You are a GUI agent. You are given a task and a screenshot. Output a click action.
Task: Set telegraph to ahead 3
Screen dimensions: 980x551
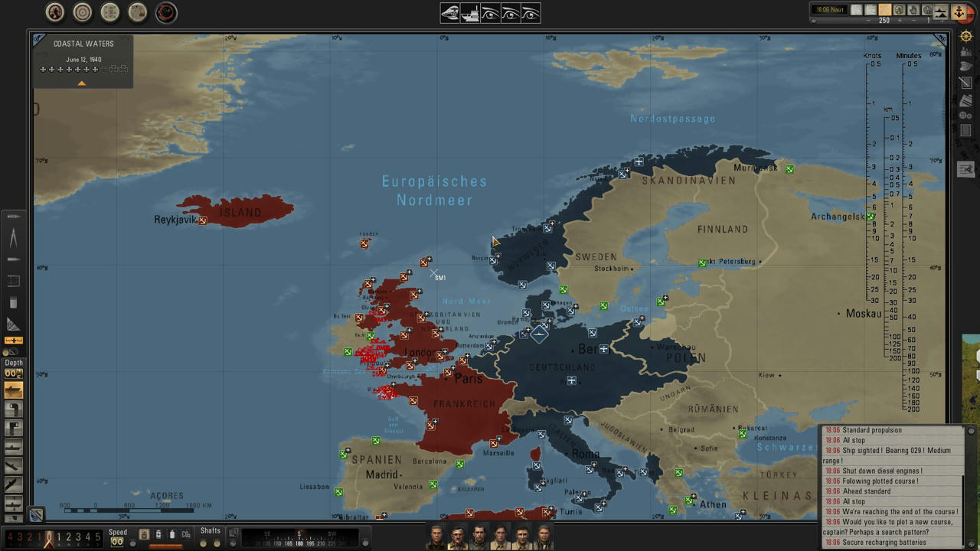pyautogui.click(x=78, y=536)
